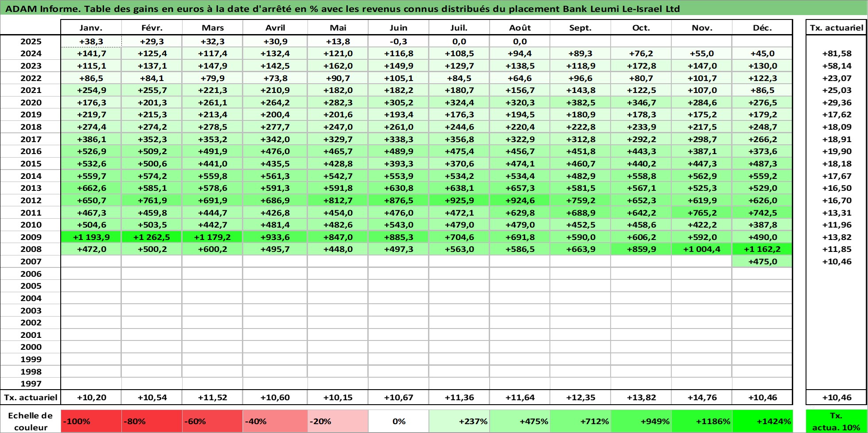The image size is (868, 433).
Task: Click the cell +475,0 in 2007
Action: point(762,261)
